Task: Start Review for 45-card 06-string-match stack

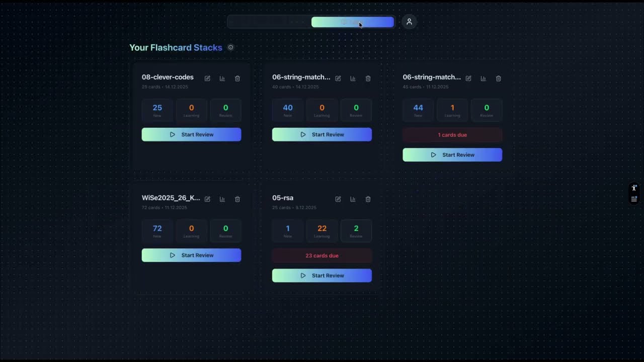Action: [452, 155]
